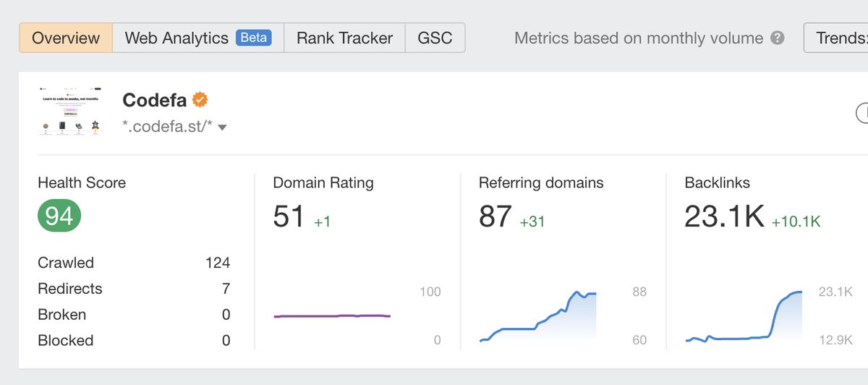868x385 pixels.
Task: Click the Redirects row label
Action: coord(70,289)
